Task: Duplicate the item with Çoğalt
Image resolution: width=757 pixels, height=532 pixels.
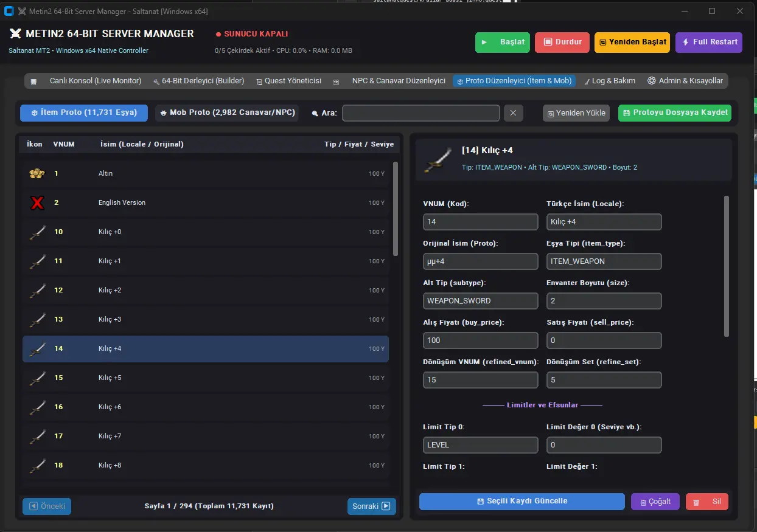Action: point(655,502)
